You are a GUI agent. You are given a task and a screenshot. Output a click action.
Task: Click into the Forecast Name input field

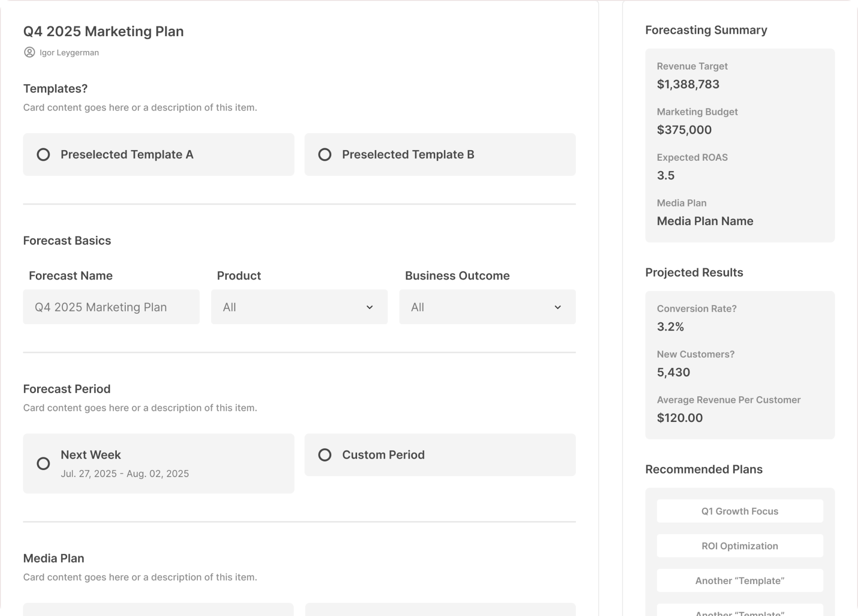pyautogui.click(x=111, y=307)
